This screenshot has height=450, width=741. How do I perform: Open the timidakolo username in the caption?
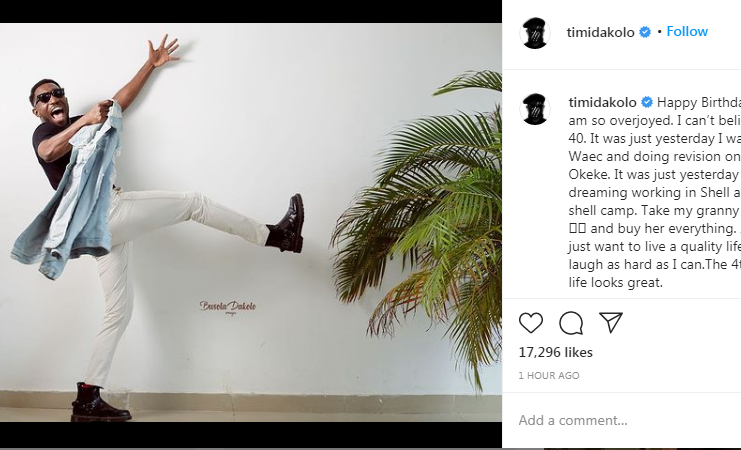tap(603, 102)
